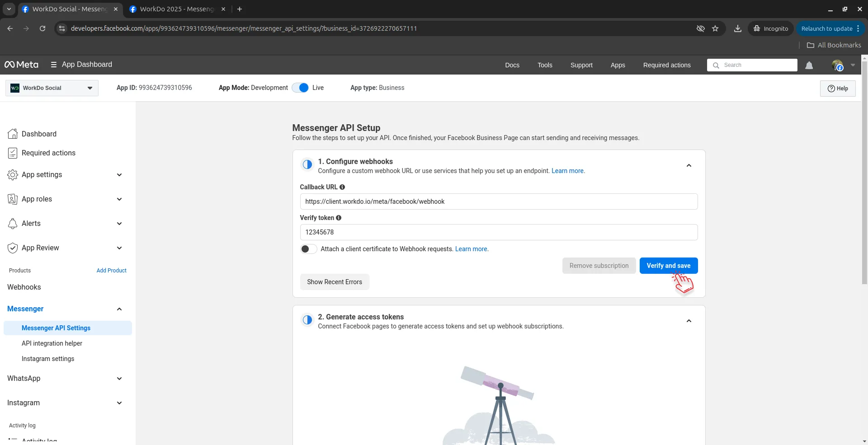Click the Callback URL info icon

[342, 187]
